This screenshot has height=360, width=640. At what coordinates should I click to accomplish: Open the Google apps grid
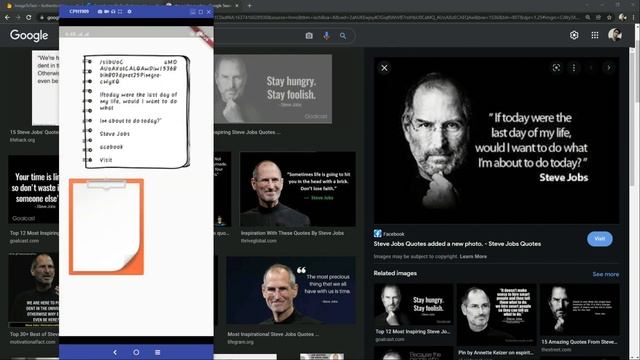(x=595, y=35)
